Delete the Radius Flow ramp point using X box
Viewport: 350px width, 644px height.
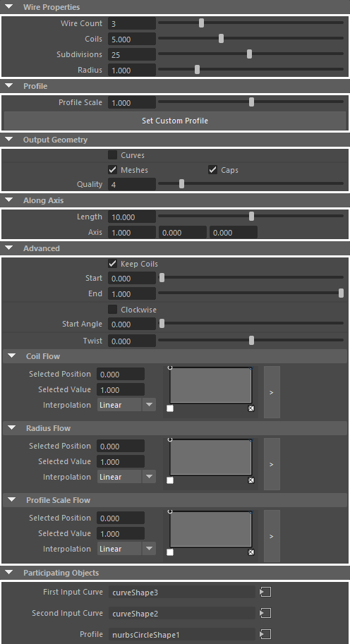pos(251,480)
